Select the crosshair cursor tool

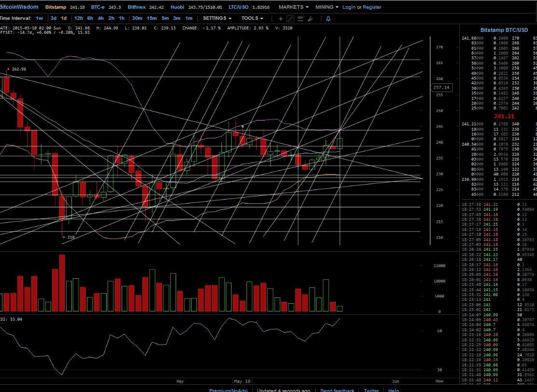(x=280, y=19)
